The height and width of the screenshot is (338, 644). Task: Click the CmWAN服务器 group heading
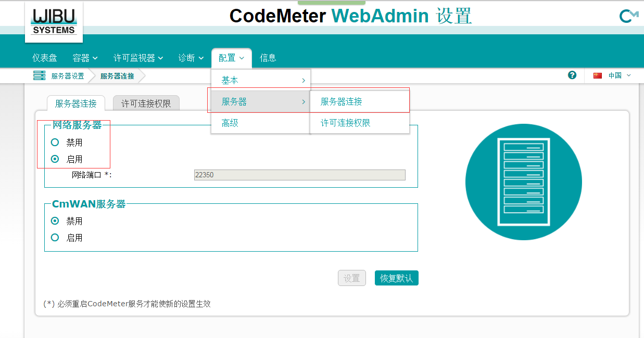click(x=89, y=204)
